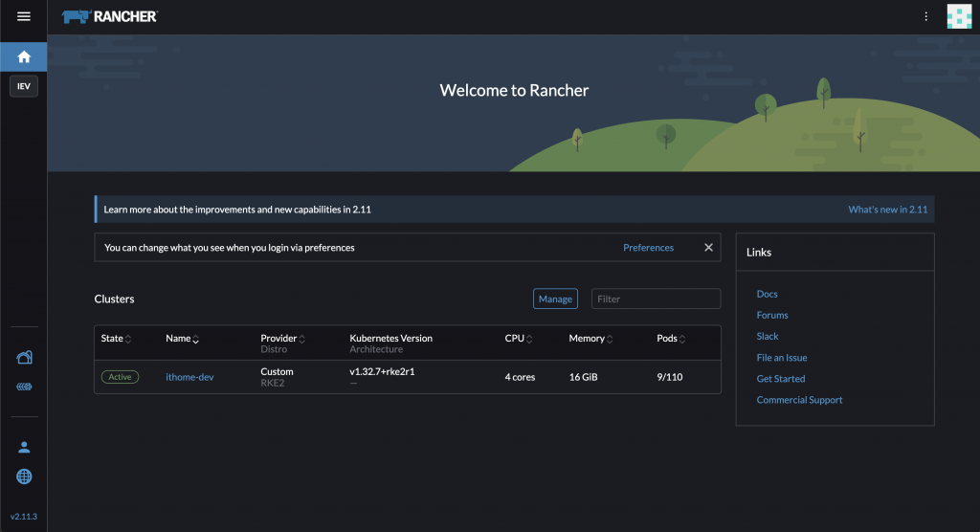Screen dimensions: 980x532
Task: Focus the clusters Filter field
Action: click(x=656, y=299)
